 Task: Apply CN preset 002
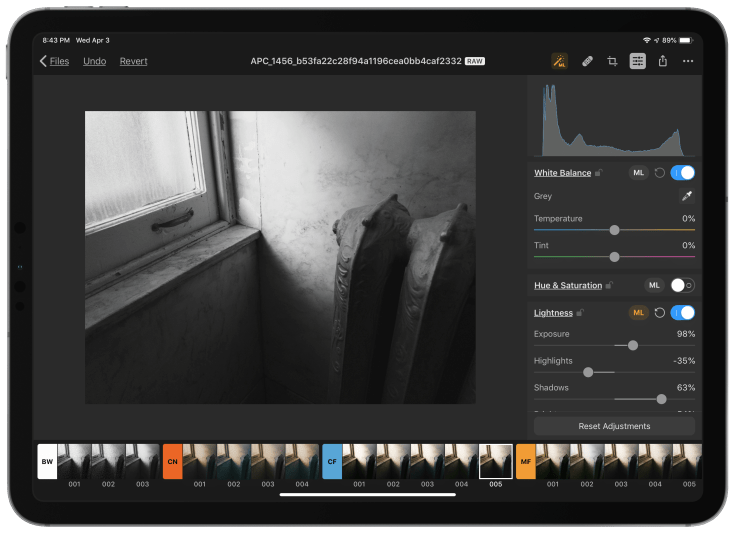(x=234, y=461)
